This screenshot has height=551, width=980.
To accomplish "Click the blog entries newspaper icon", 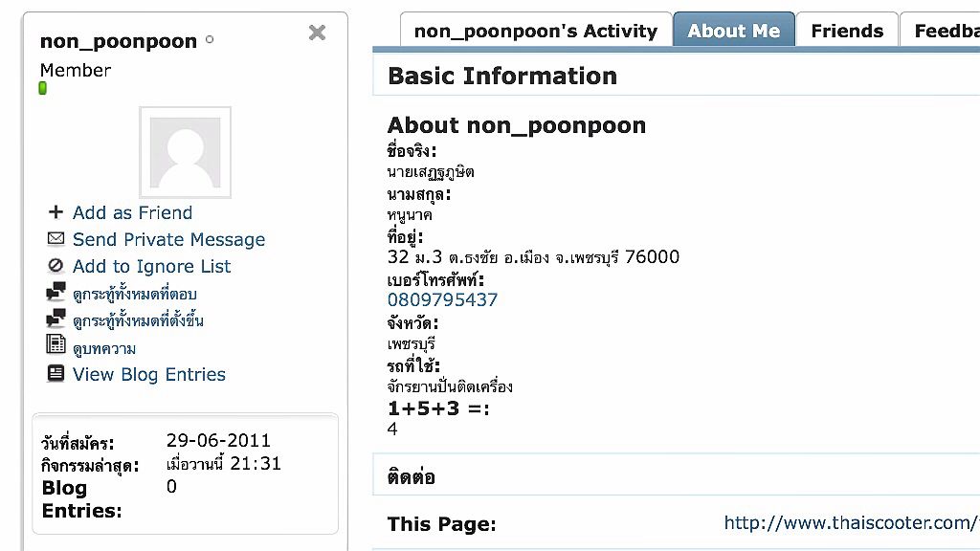I will pos(56,374).
